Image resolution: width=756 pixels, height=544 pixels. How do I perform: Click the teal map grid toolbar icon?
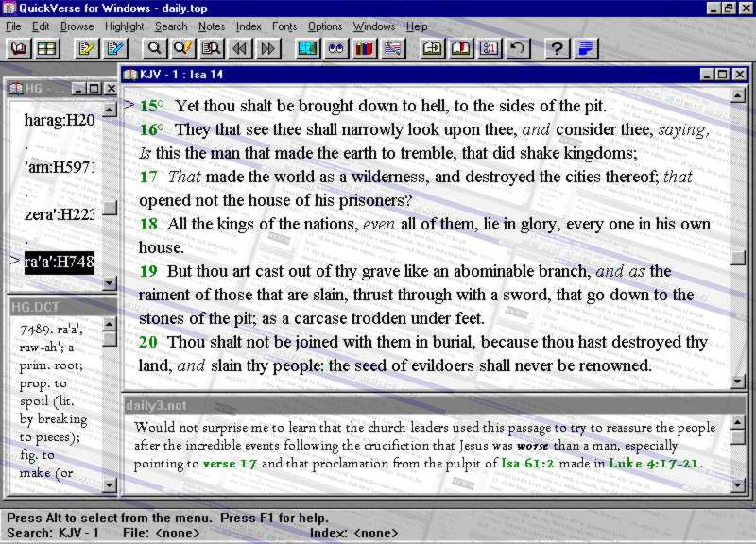308,49
